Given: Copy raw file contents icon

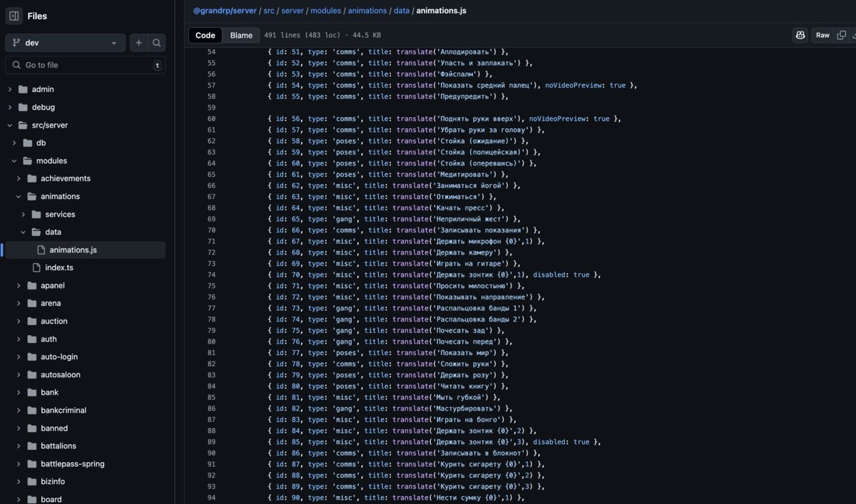Looking at the screenshot, I should coord(841,35).
